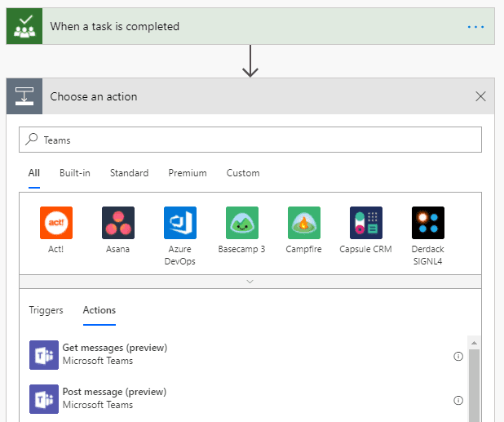The width and height of the screenshot is (504, 422).
Task: Click the Campfire label
Action: click(x=303, y=249)
